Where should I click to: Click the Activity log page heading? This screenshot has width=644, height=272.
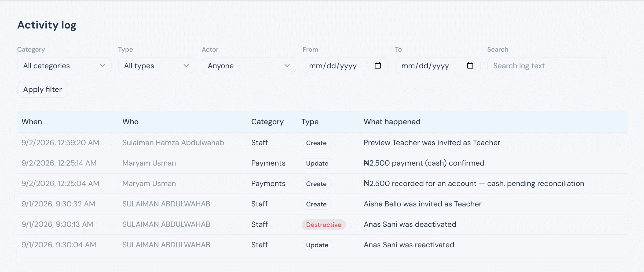pos(47,25)
